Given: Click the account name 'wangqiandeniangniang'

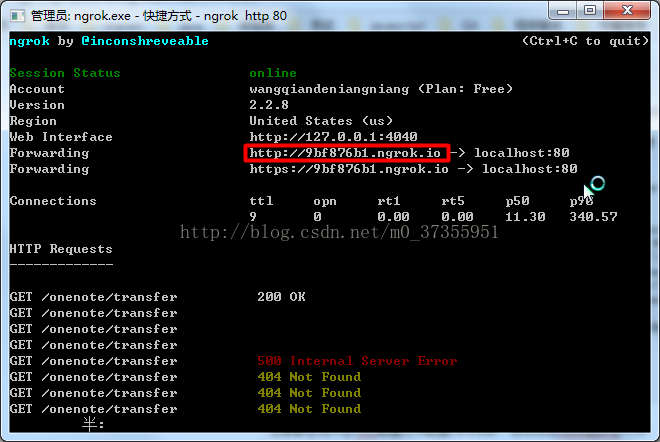Looking at the screenshot, I should (329, 89).
